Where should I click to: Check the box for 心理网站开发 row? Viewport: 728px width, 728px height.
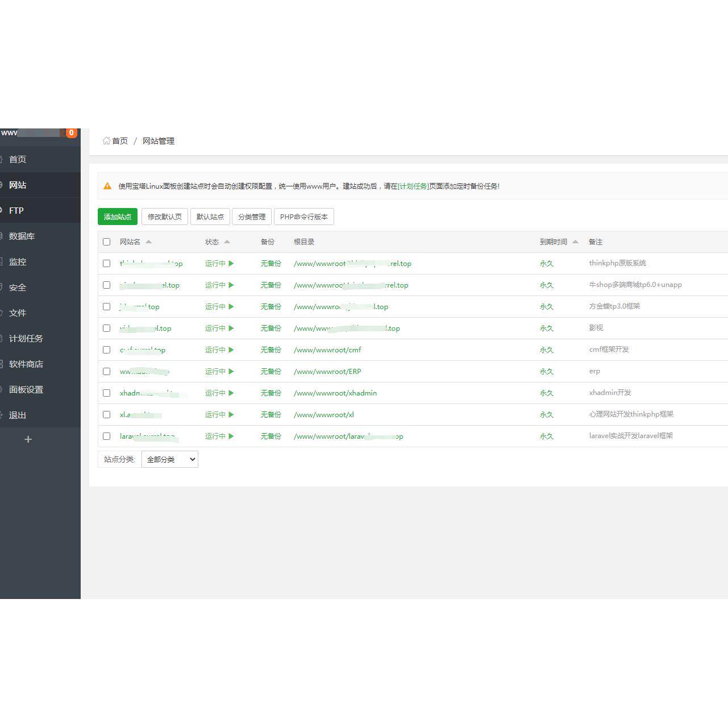[106, 415]
